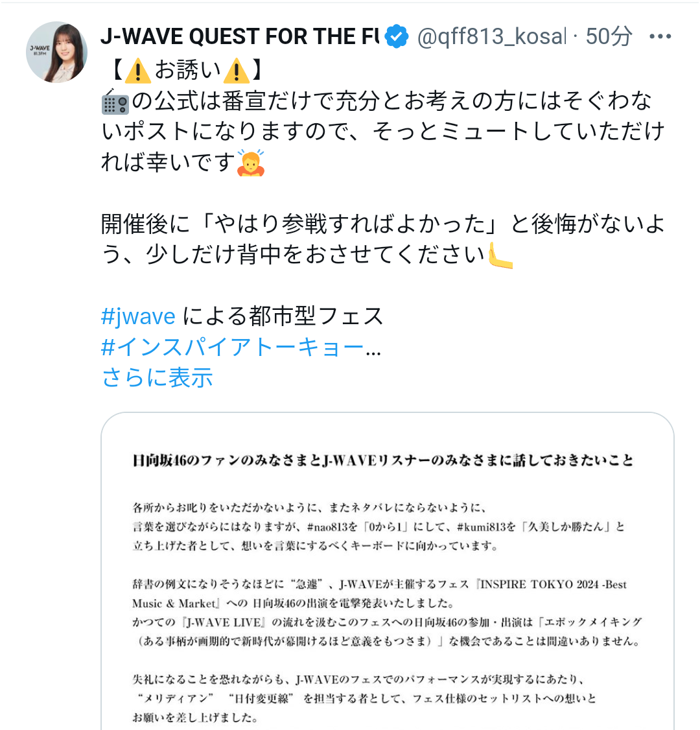Click the post's opening 【お誘い】 line

(x=187, y=71)
